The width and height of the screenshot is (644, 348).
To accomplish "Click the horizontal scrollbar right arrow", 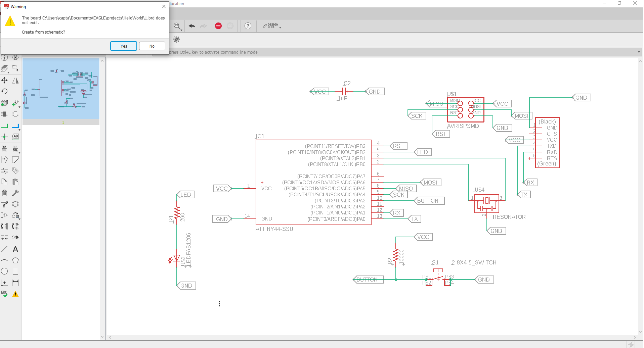I will [x=635, y=338].
